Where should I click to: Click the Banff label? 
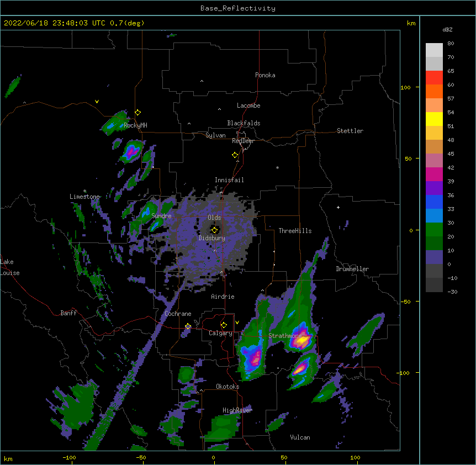(x=68, y=313)
